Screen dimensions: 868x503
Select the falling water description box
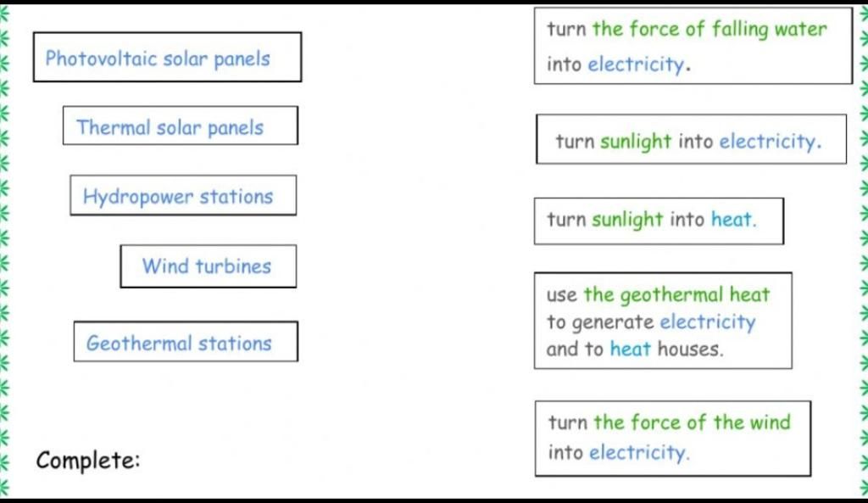tap(693, 46)
